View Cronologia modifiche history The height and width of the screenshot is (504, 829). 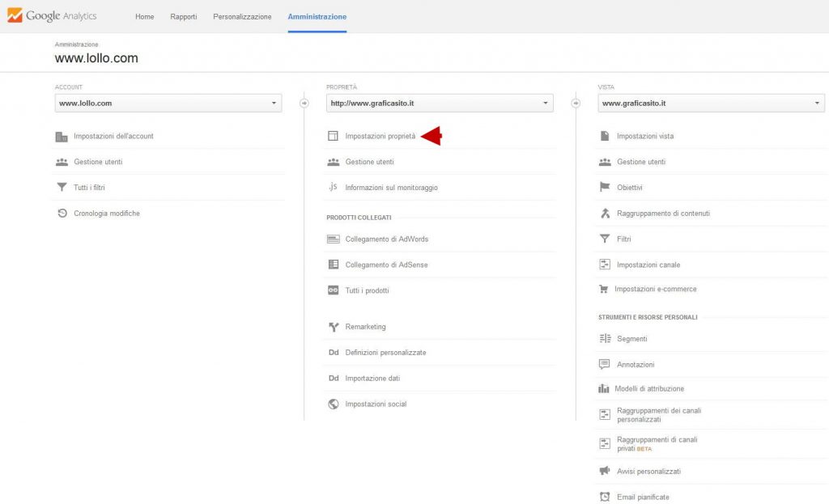tap(105, 213)
